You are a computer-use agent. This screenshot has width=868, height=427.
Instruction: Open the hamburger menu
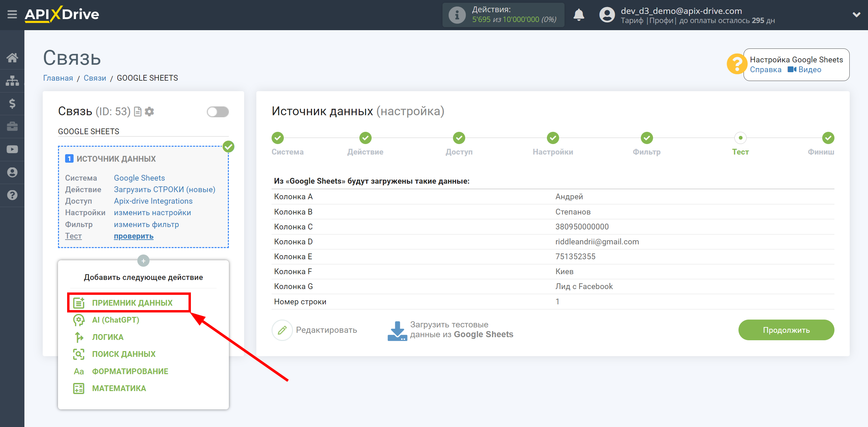pyautogui.click(x=12, y=15)
